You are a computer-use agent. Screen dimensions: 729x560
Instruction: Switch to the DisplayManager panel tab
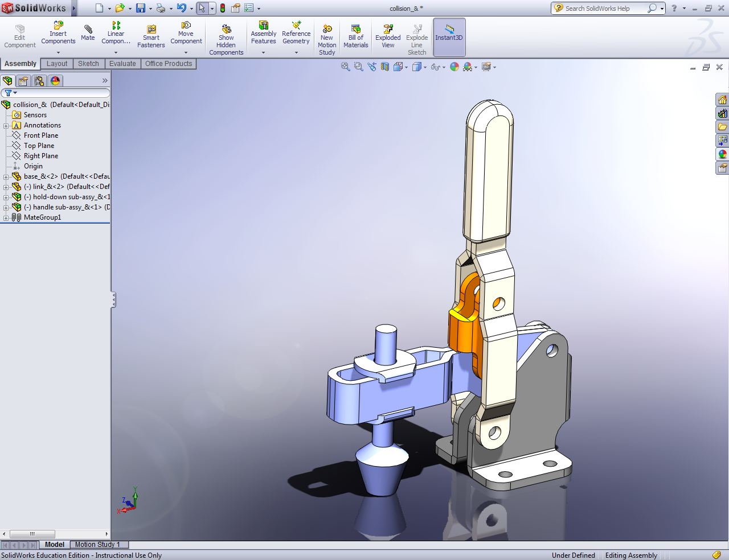[x=55, y=81]
